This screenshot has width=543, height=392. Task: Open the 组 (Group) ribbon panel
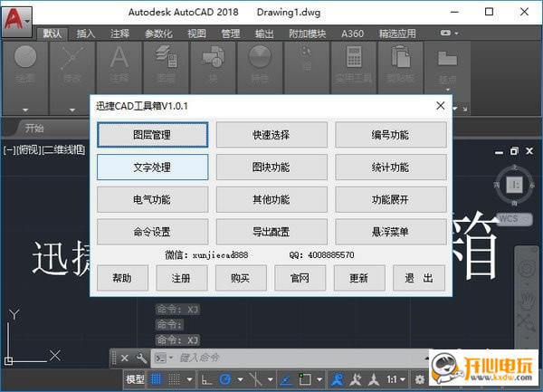(x=307, y=66)
